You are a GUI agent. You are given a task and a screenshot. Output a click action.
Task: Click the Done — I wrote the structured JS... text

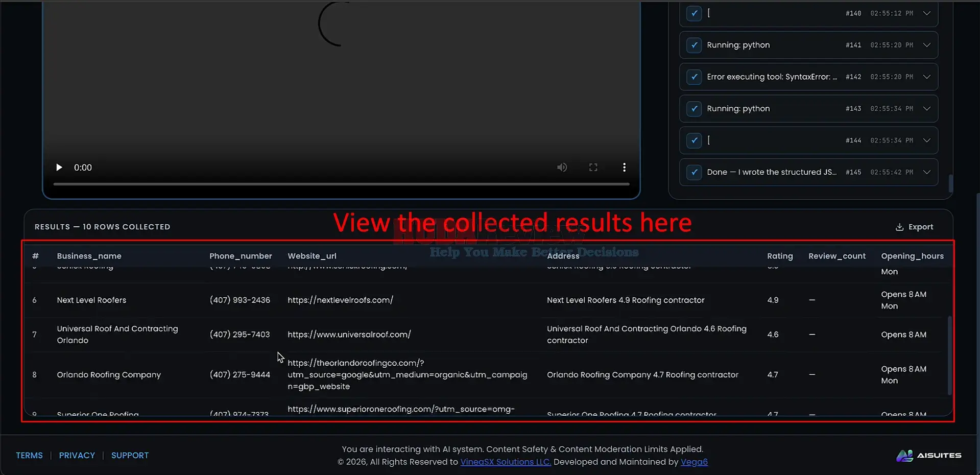[x=772, y=172]
